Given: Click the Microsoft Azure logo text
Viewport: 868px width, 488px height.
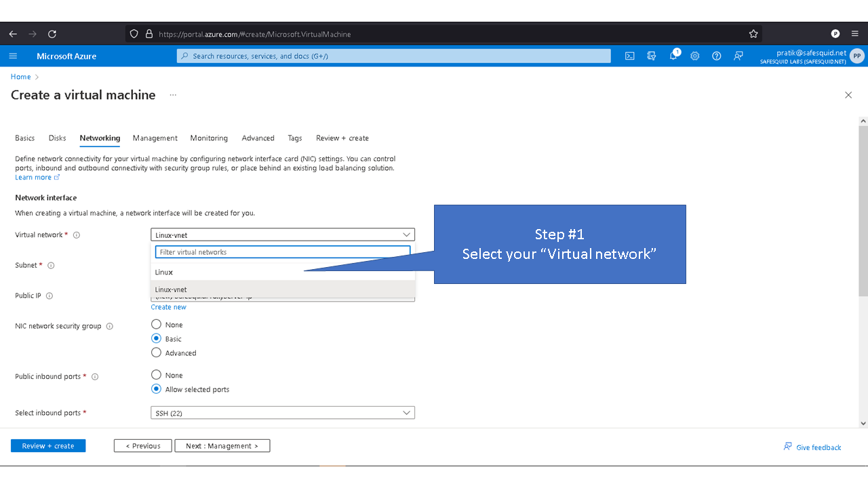Looking at the screenshot, I should tap(66, 56).
